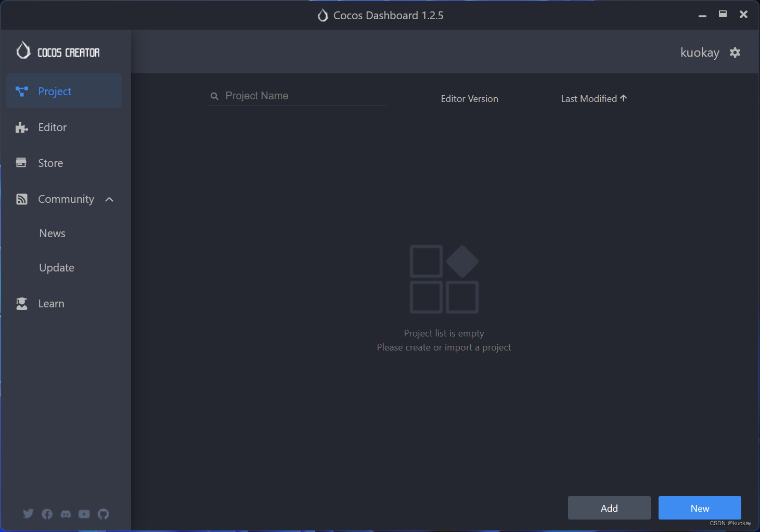Collapse the Community section with the chevron
Image resolution: width=760 pixels, height=532 pixels.
click(109, 199)
